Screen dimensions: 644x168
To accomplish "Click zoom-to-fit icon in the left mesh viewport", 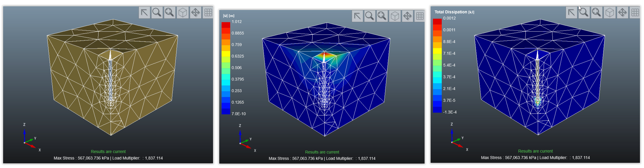I will [170, 13].
